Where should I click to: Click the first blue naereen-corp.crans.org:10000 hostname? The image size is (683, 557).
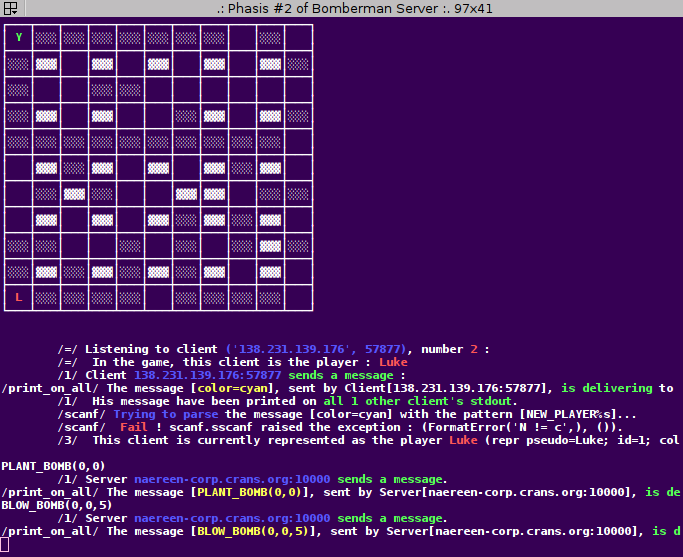(232, 479)
